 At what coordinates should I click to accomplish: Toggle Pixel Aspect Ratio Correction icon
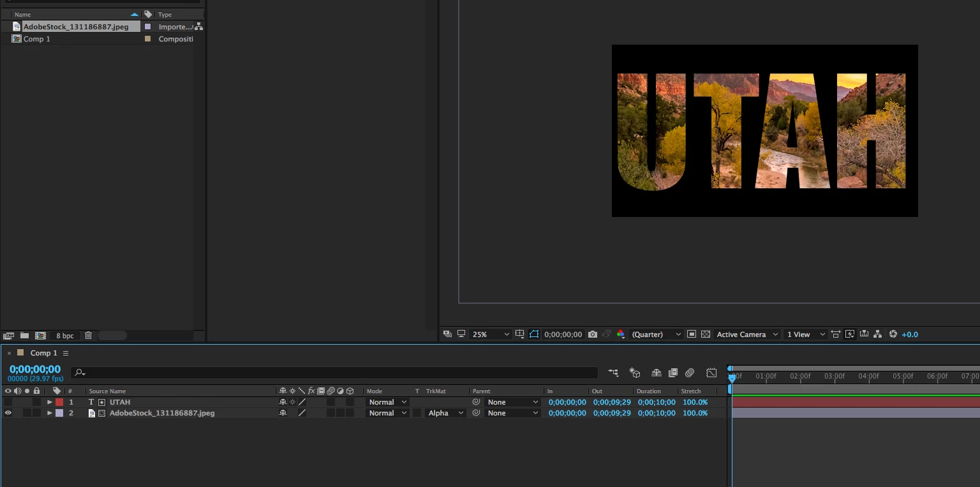click(x=836, y=334)
